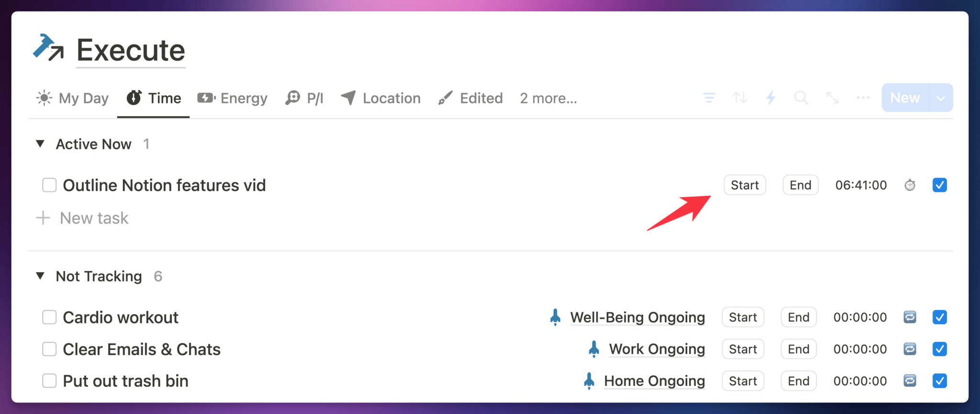Image resolution: width=980 pixels, height=414 pixels.
Task: Open the search magnifier icon
Action: coord(801,98)
